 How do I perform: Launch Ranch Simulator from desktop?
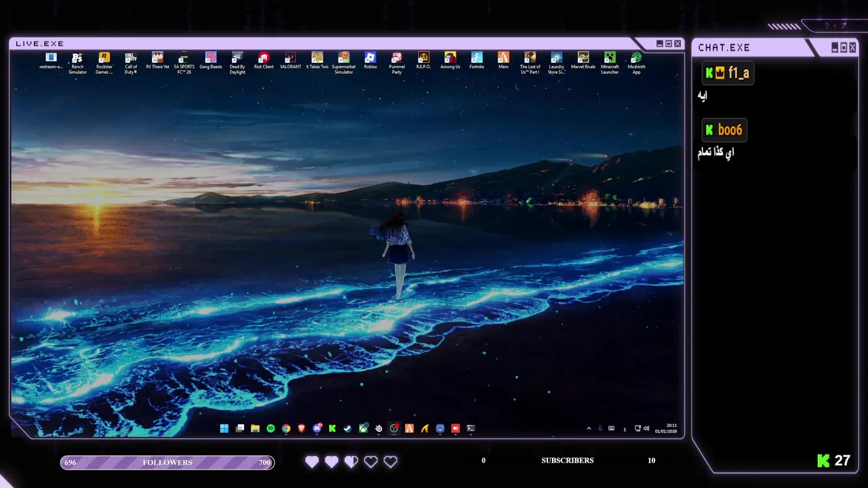77,63
